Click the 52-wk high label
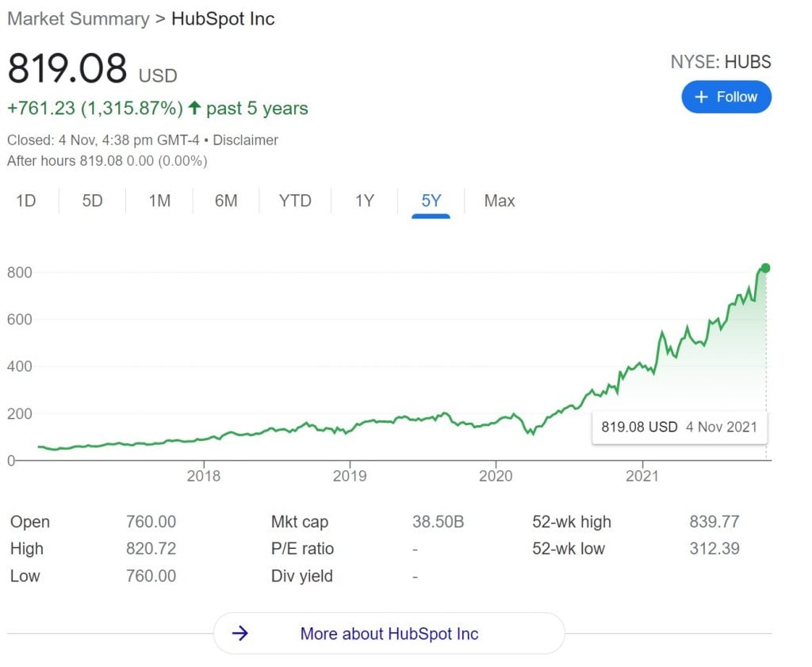Screen dimensions: 812x667 [572, 522]
